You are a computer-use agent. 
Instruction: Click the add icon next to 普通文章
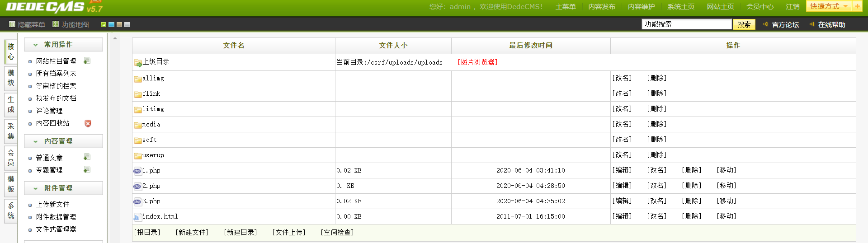[x=87, y=157]
